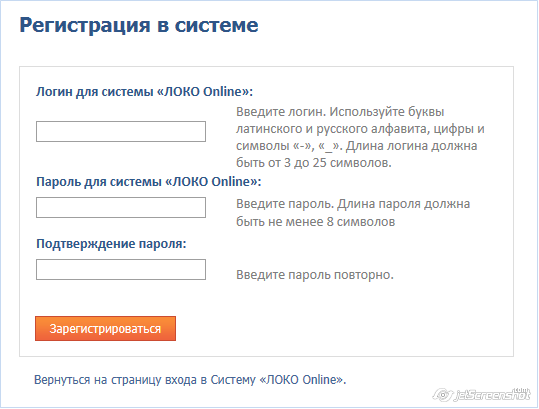Click the hint text Введите пароль повторно.
Image resolution: width=539 pixels, height=409 pixels.
(x=315, y=275)
